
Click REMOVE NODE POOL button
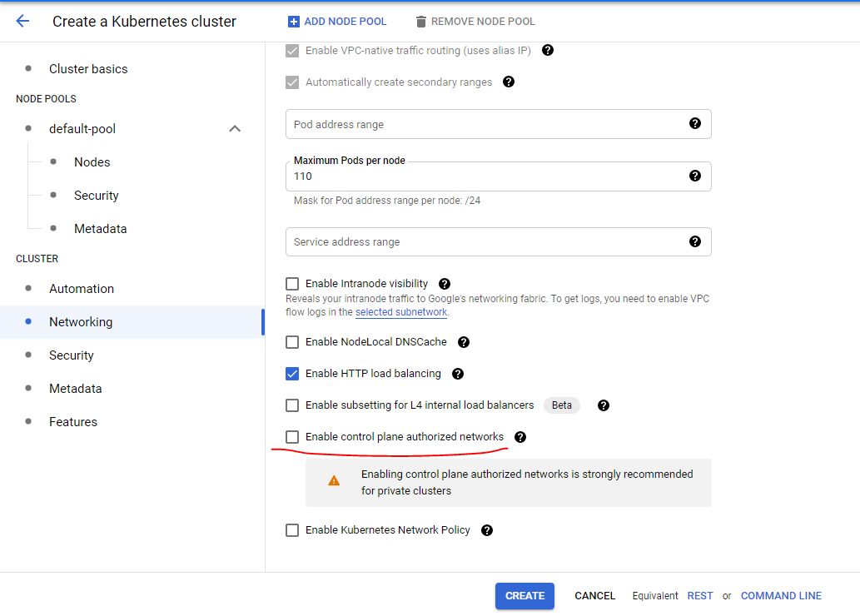tap(475, 22)
